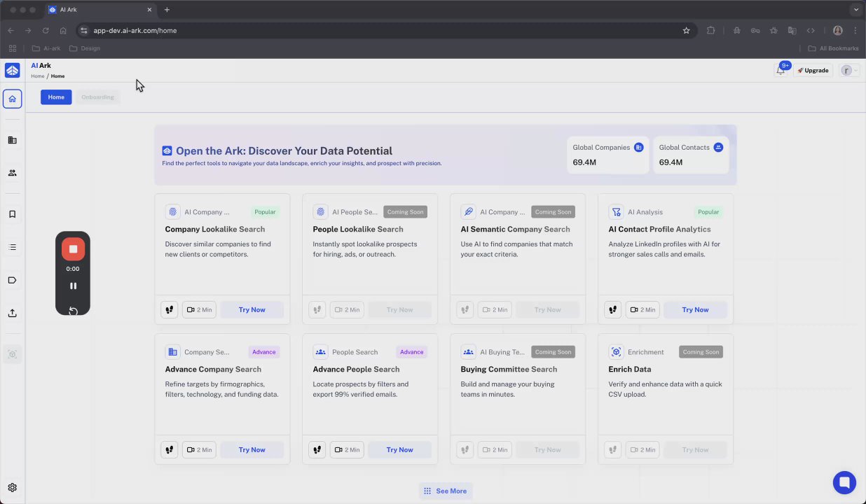Open the chat support bubble
The width and height of the screenshot is (866, 504).
click(844, 482)
